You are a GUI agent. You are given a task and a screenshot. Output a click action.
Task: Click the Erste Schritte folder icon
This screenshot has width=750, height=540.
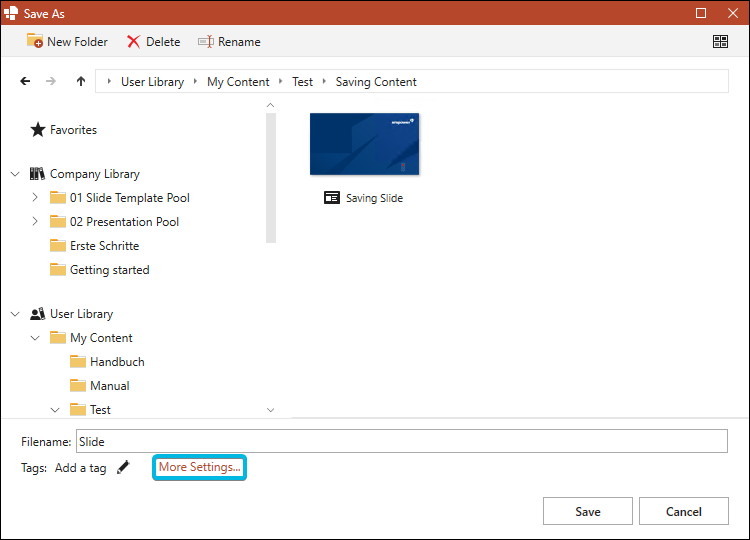58,245
